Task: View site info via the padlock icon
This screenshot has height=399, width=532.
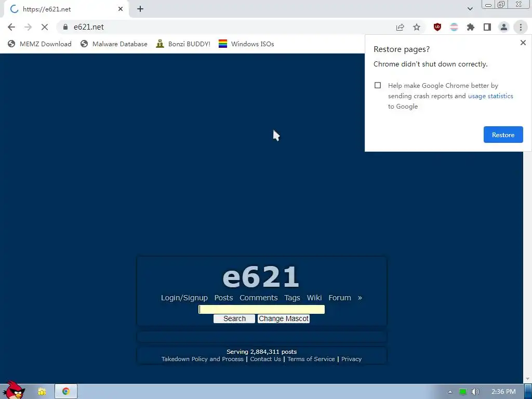Action: [x=65, y=27]
